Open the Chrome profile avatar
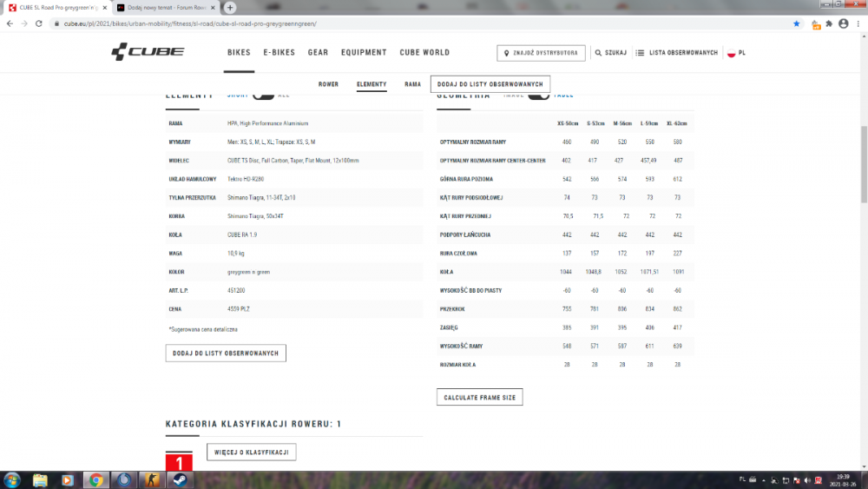The width and height of the screenshot is (868, 489). [x=843, y=23]
